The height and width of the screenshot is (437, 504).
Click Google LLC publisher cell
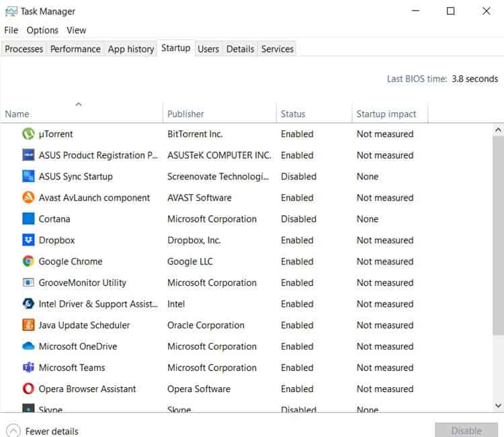coord(190,261)
